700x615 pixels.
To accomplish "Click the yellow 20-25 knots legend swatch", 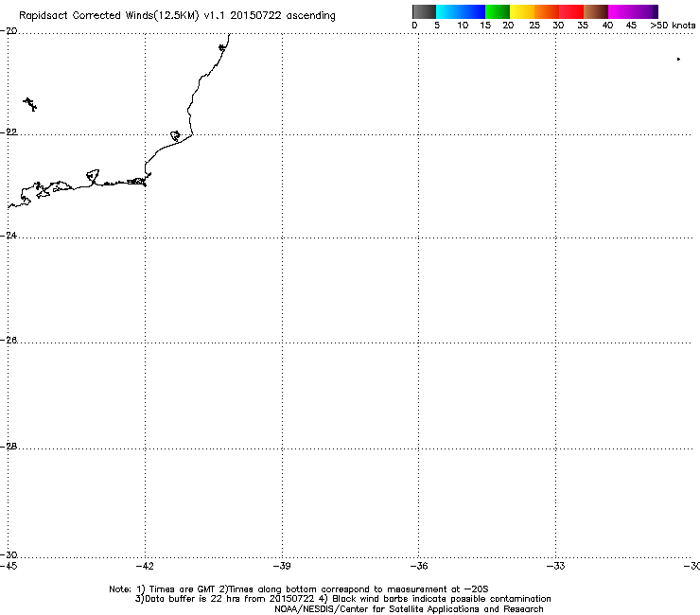I will 522,11.
